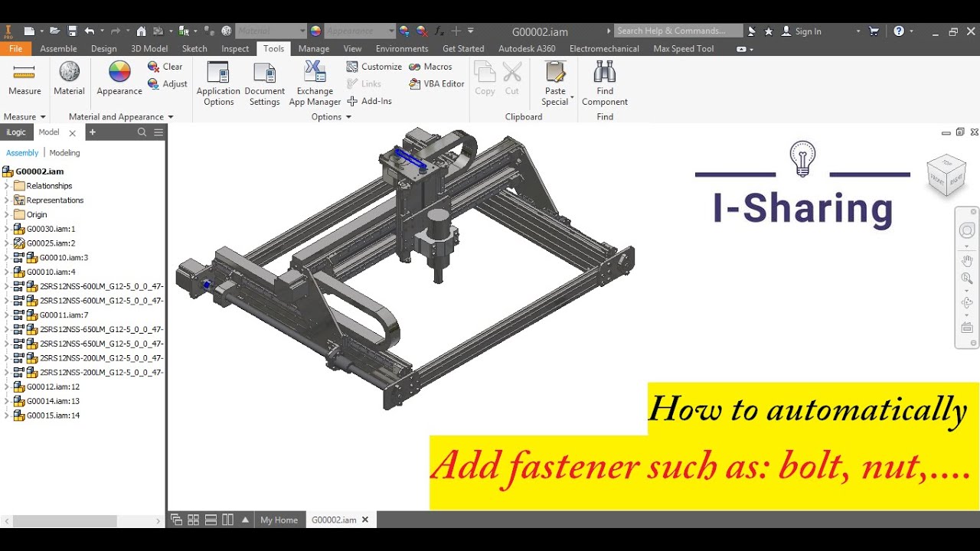Image resolution: width=980 pixels, height=551 pixels.
Task: Select G00014.iam:13 in the browser
Action: tap(53, 401)
